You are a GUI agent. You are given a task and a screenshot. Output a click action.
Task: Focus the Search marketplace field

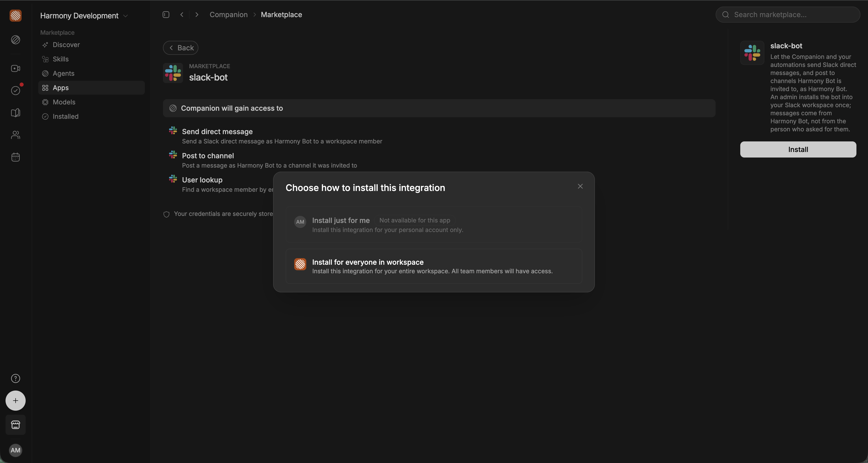(788, 15)
